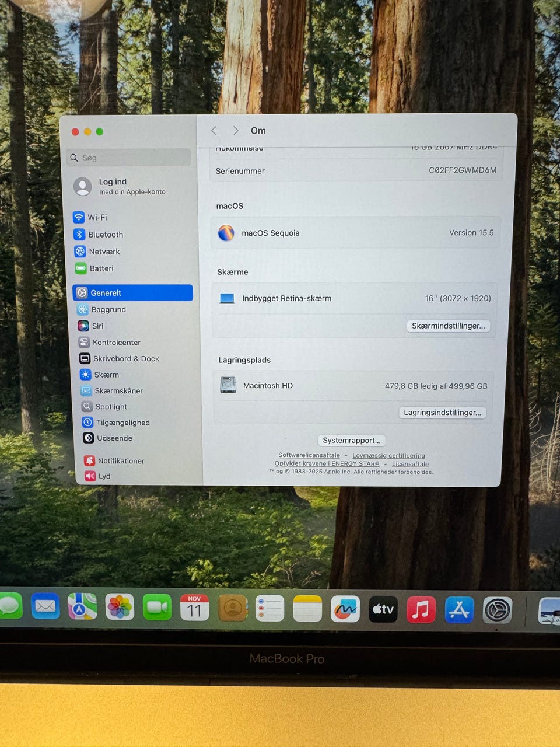Open Calendar from the Dock

click(194, 608)
